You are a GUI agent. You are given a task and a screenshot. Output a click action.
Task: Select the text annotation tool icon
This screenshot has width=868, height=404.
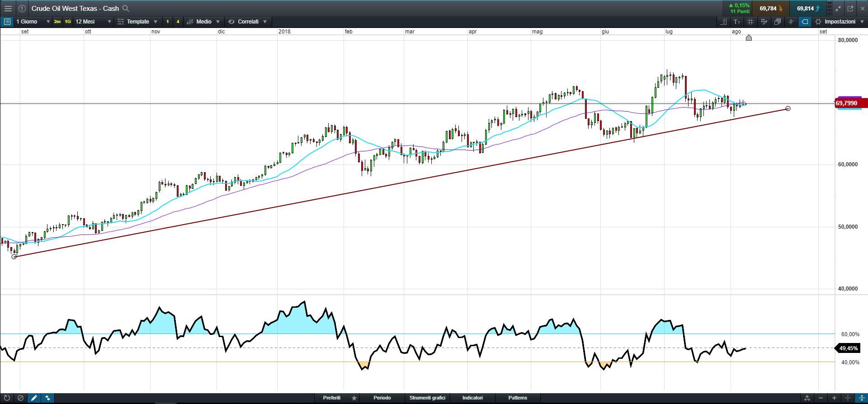(x=737, y=22)
